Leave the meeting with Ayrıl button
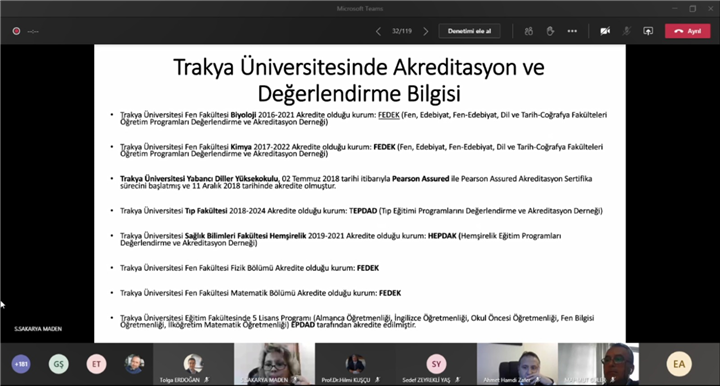The width and height of the screenshot is (720, 386). click(687, 31)
